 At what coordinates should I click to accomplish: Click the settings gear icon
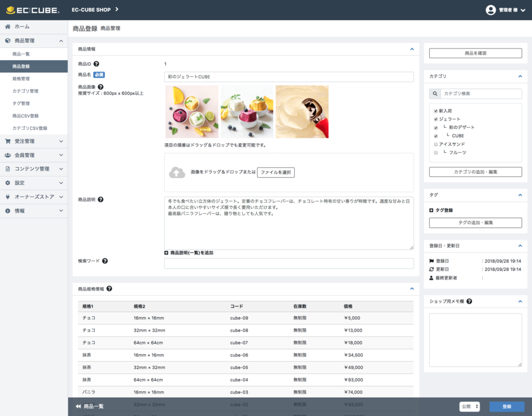tap(8, 183)
